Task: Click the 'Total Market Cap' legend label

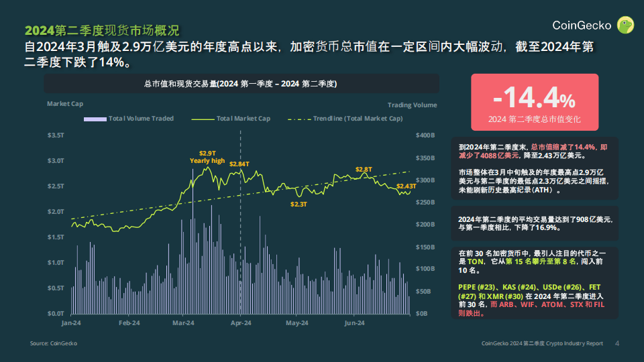Action: pos(243,119)
